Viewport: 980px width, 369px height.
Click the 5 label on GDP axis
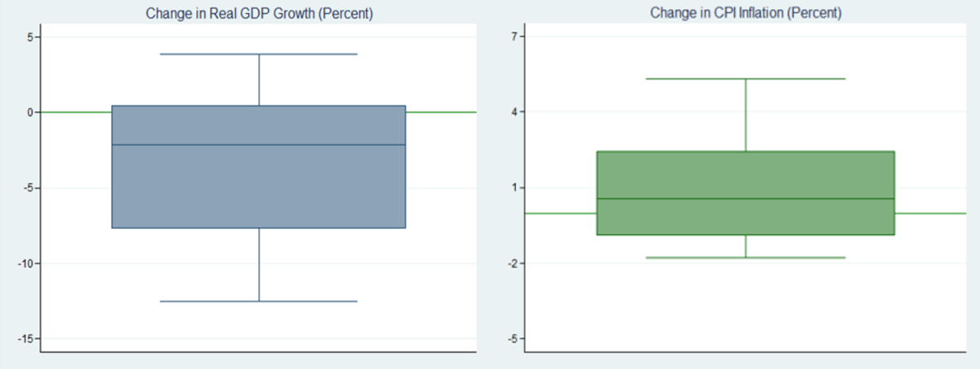point(29,37)
